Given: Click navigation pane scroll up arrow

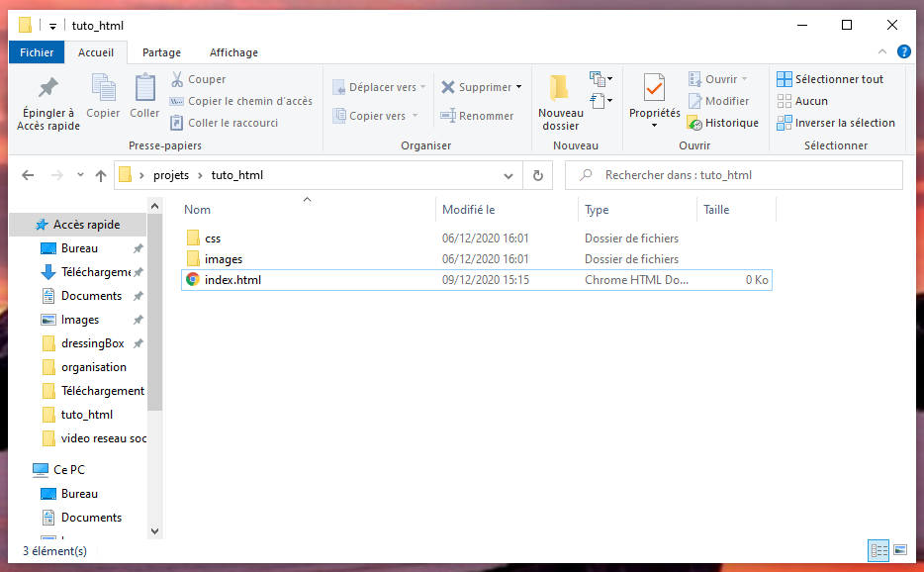Looking at the screenshot, I should pyautogui.click(x=154, y=206).
